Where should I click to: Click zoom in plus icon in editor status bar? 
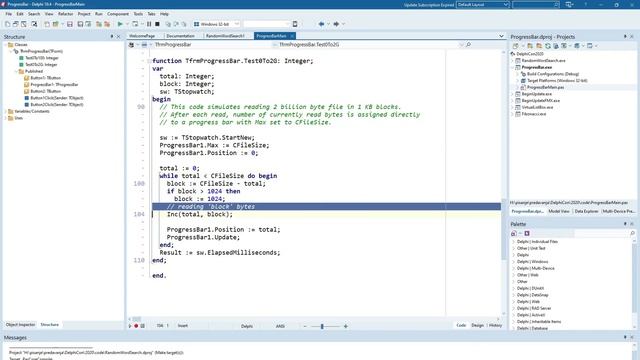pyautogui.click(x=346, y=326)
